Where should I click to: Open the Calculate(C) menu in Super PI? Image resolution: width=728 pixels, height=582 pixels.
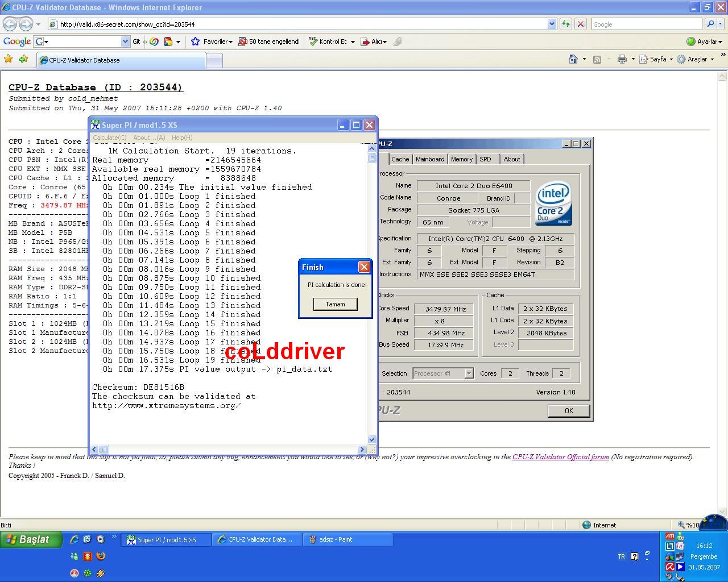click(x=110, y=138)
